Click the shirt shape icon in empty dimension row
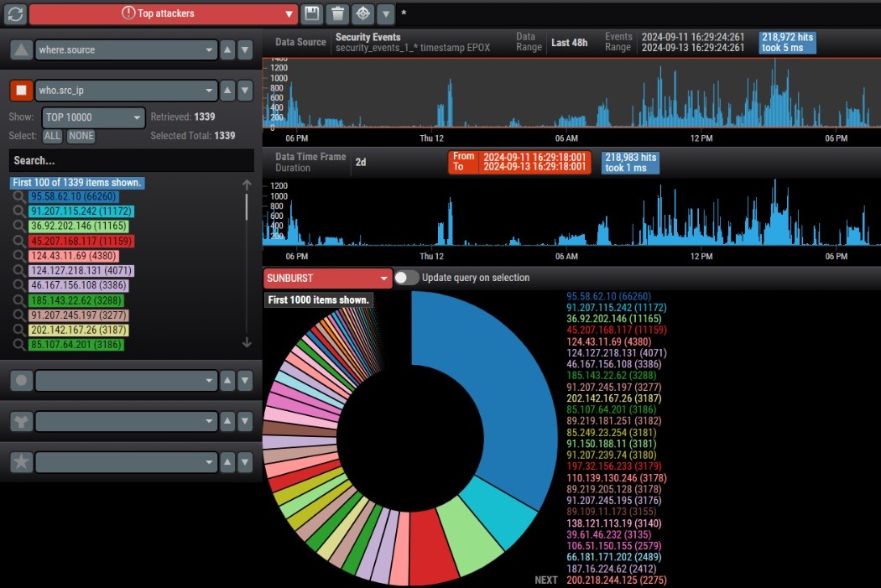 [x=21, y=421]
